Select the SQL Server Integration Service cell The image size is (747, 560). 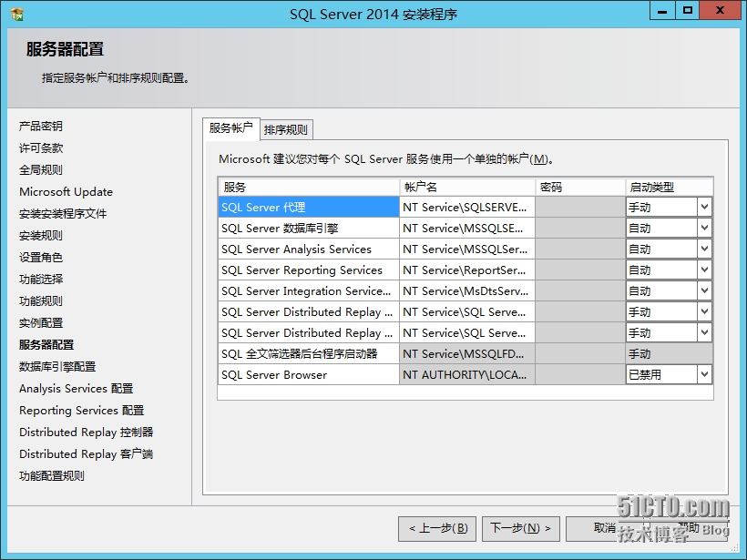tap(309, 291)
